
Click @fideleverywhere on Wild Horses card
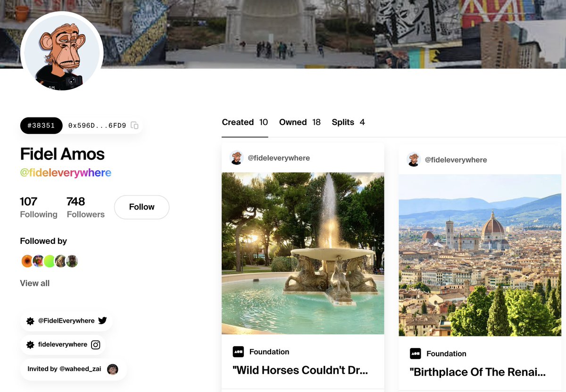pos(279,158)
